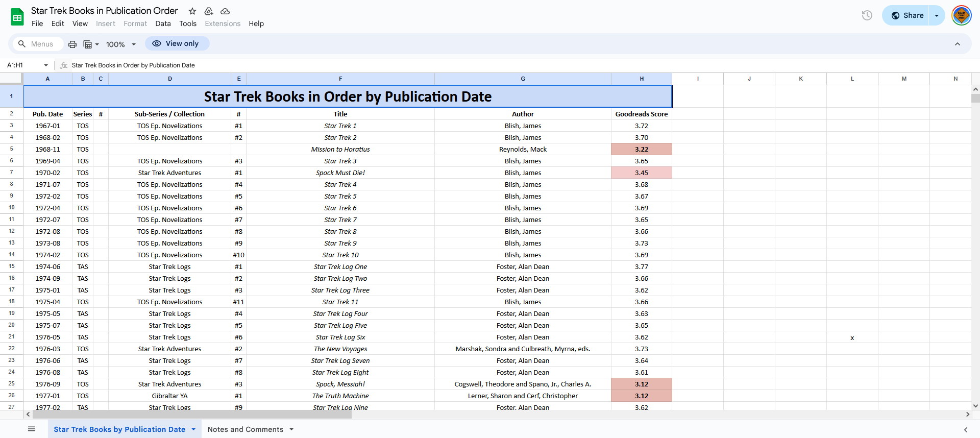Select column L header
Image resolution: width=980 pixels, height=438 pixels.
(852, 79)
